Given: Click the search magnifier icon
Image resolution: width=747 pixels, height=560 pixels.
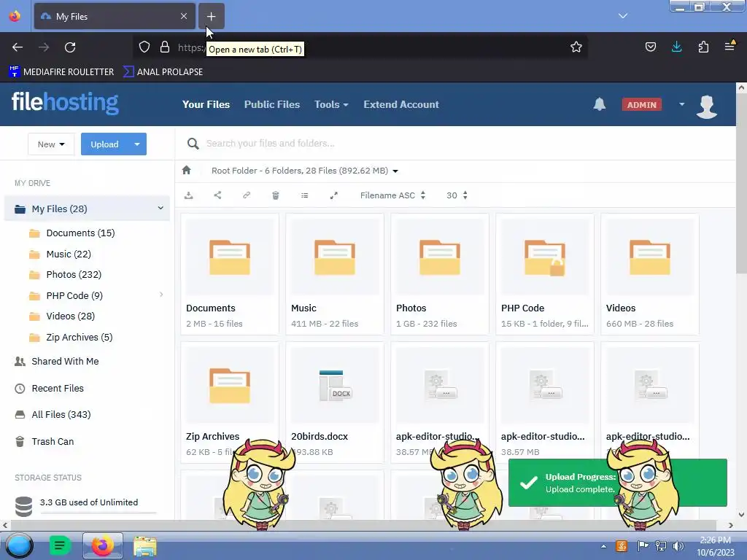Looking at the screenshot, I should (193, 144).
